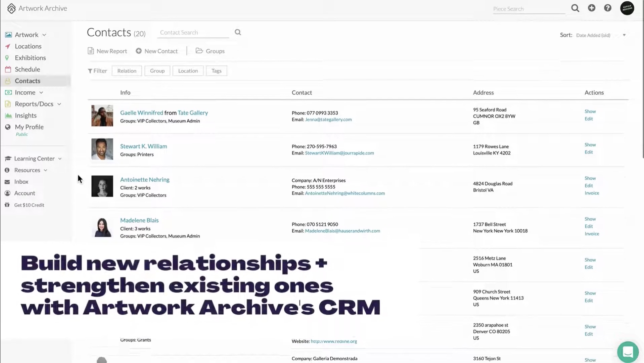Screen dimensions: 644x363
Task: Click Antoinette Nehring's photo thumbnail
Action: [102, 186]
